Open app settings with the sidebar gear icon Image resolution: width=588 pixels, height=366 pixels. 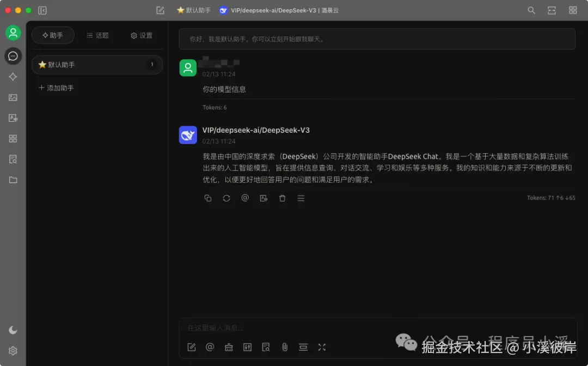(x=13, y=351)
